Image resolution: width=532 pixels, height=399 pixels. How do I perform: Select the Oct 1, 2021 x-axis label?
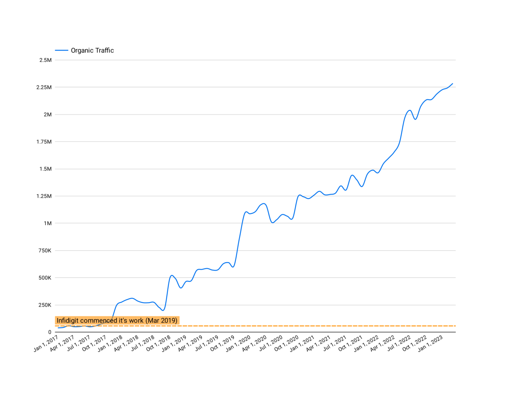pyautogui.click(x=351, y=344)
